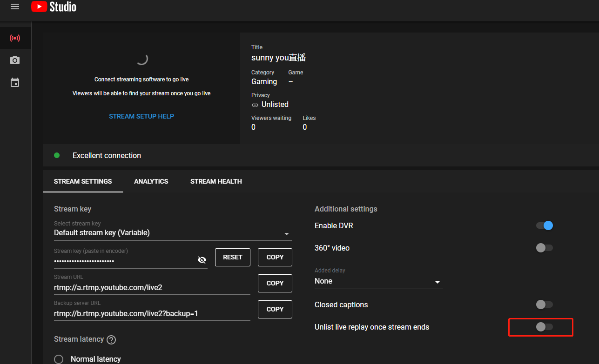Screen dimensions: 599x364
Task: Click the Stream URL rtmp field
Action: (152, 287)
